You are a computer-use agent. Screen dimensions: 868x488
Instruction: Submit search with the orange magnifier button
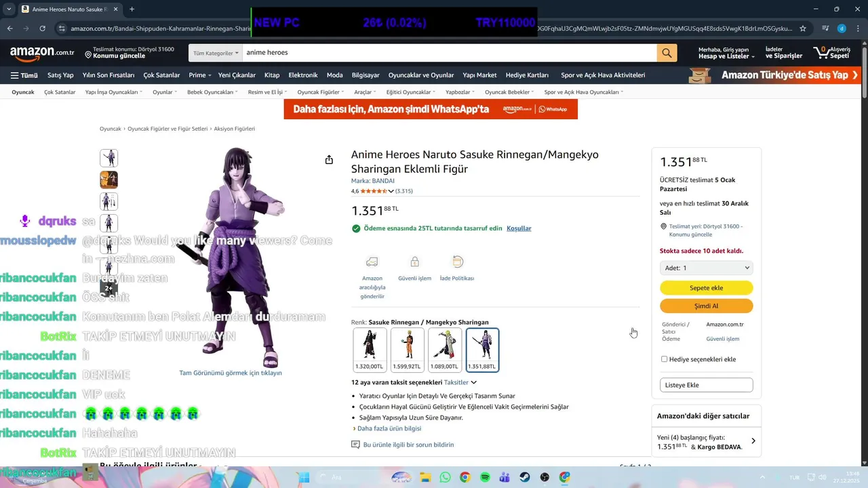pos(667,53)
